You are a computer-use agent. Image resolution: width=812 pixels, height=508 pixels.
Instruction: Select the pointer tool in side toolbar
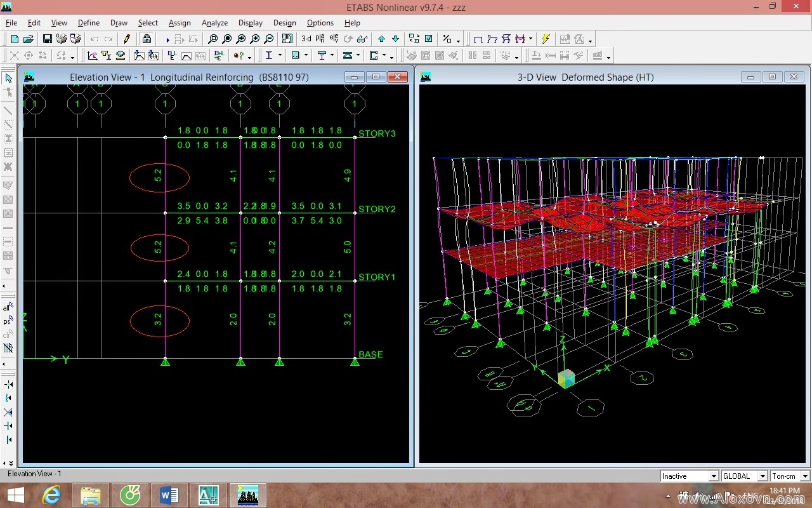8,78
